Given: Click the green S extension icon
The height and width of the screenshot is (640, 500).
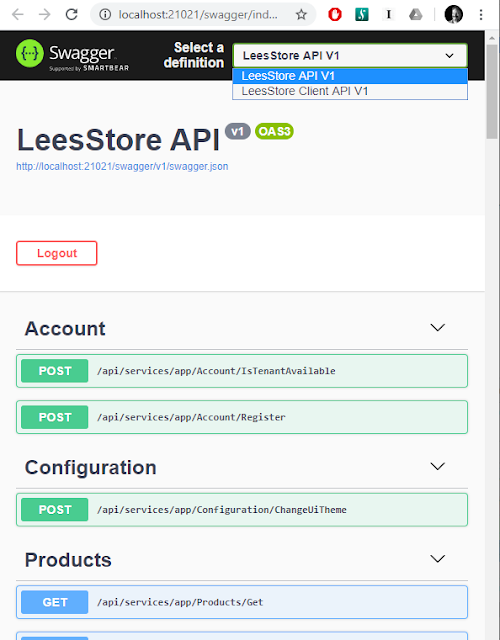Looking at the screenshot, I should point(362,15).
